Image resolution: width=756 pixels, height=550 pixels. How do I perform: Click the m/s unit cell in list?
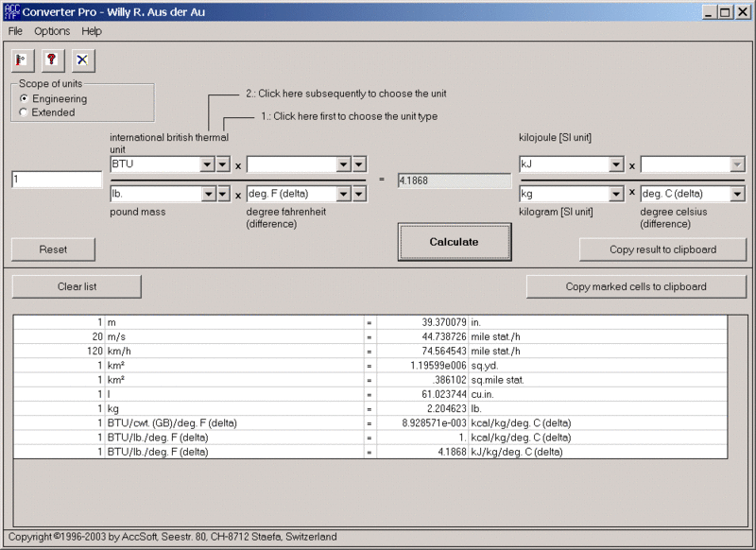click(234, 337)
